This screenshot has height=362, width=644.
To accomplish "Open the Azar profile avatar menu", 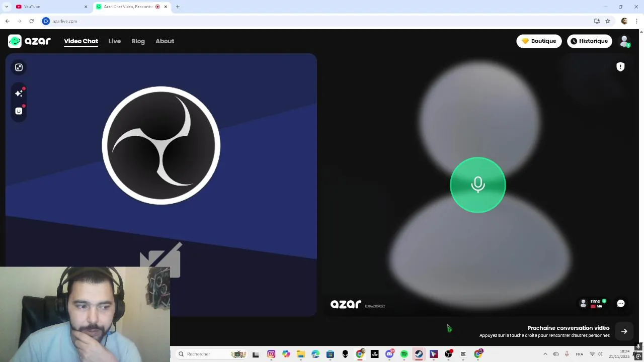I will [624, 41].
